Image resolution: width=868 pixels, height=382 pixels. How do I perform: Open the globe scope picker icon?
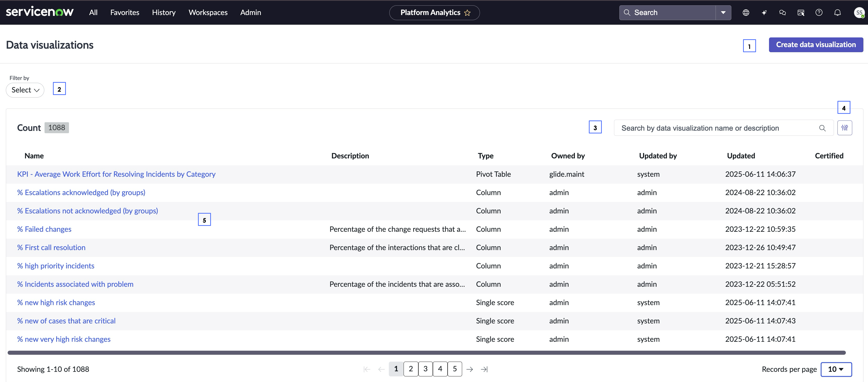click(746, 12)
